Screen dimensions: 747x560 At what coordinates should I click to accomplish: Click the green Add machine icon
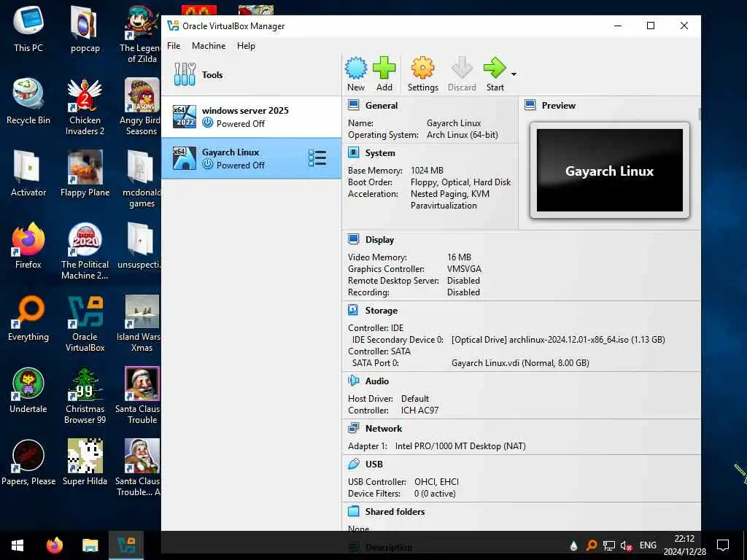click(x=384, y=68)
